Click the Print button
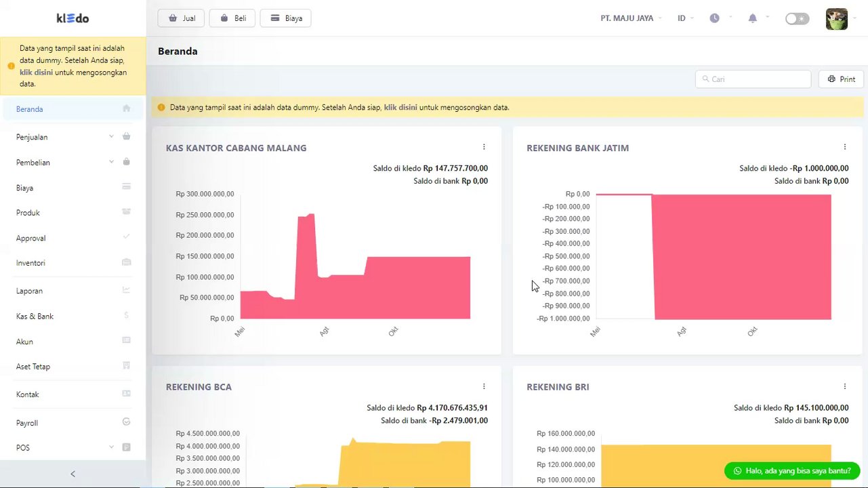The height and width of the screenshot is (488, 868). pyautogui.click(x=841, y=79)
